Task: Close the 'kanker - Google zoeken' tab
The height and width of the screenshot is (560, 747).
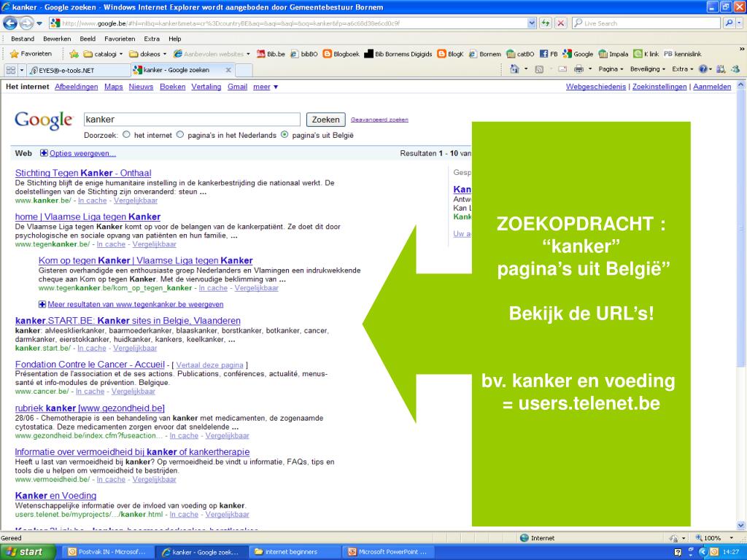Action: point(228,70)
